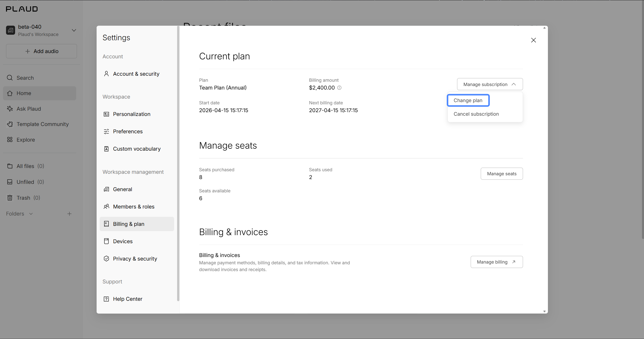Open Custom vocabulary settings
Viewport: 644px width, 339px height.
(x=137, y=149)
